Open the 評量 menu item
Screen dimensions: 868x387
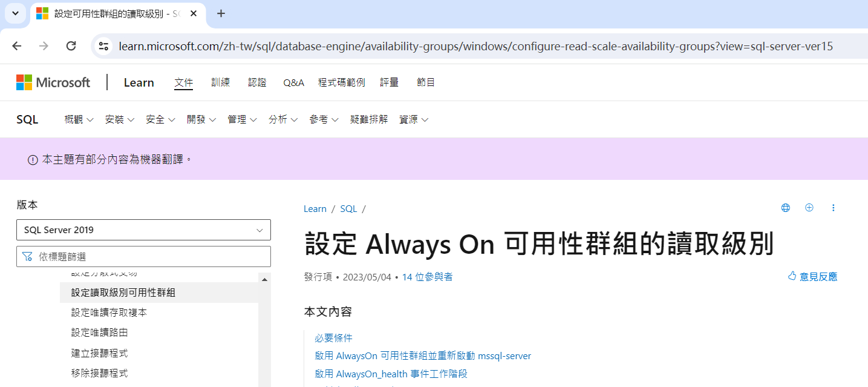click(x=389, y=82)
